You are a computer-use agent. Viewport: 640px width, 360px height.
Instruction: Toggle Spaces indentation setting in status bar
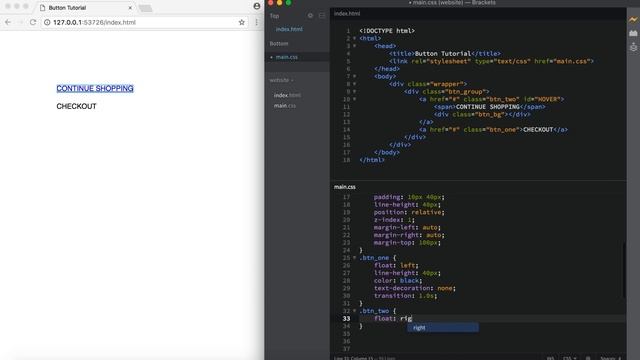[611, 358]
